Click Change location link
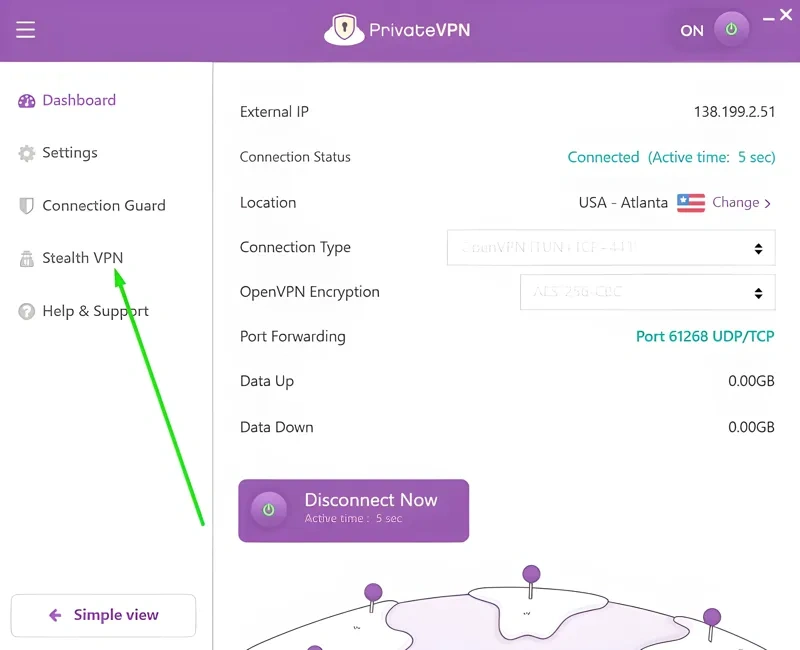 (736, 203)
